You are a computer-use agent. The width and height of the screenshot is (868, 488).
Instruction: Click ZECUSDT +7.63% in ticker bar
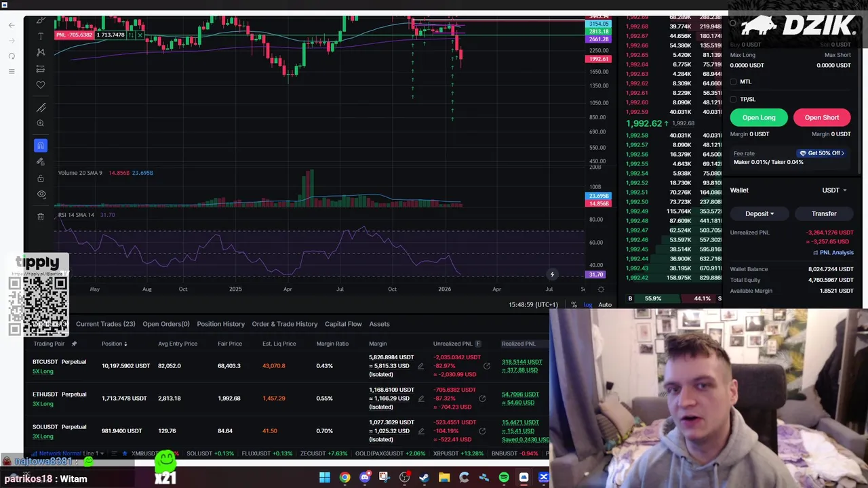click(323, 453)
